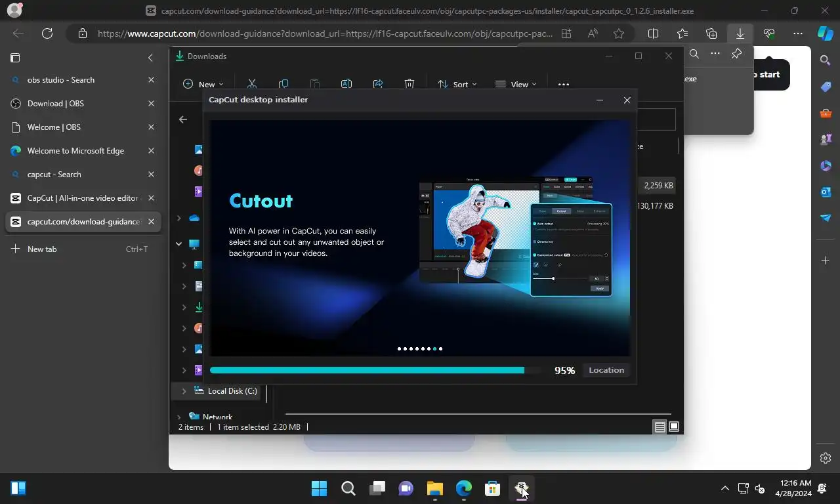View site information lock icon
Viewport: 840px width, 504px height.
tap(82, 33)
